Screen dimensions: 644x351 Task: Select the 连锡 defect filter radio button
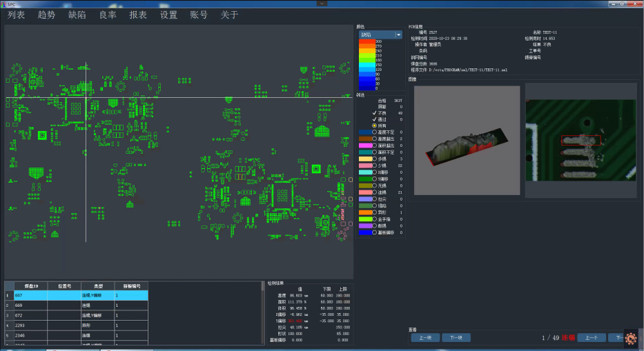[374, 192]
